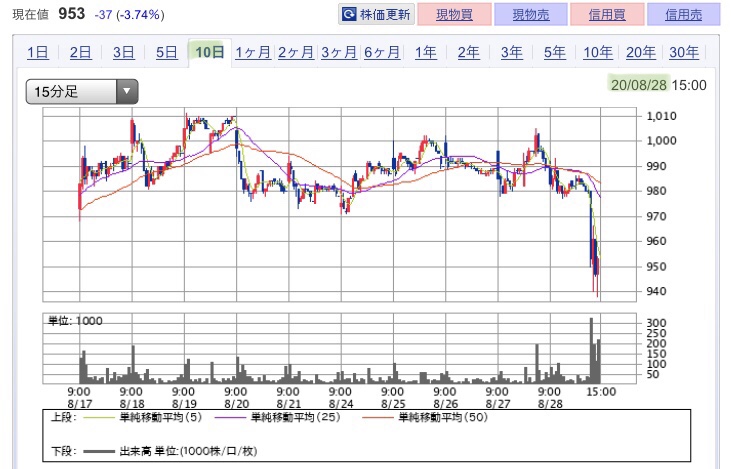Click the dropdown arrow beside 15分足
Screen dimensions: 731x469
pyautogui.click(x=126, y=91)
